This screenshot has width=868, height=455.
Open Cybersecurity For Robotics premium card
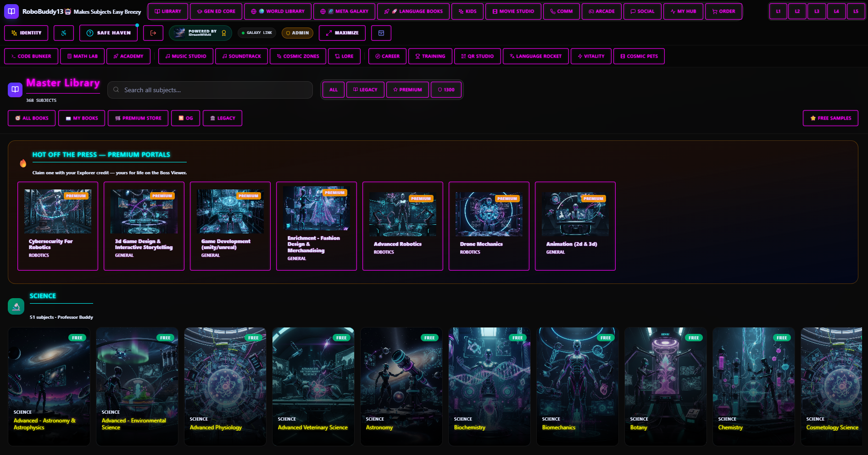(x=58, y=226)
